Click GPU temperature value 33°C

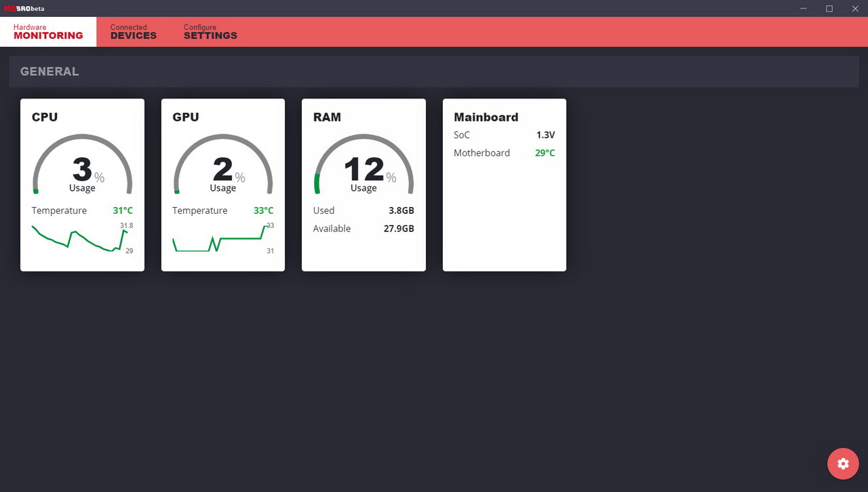(x=264, y=210)
